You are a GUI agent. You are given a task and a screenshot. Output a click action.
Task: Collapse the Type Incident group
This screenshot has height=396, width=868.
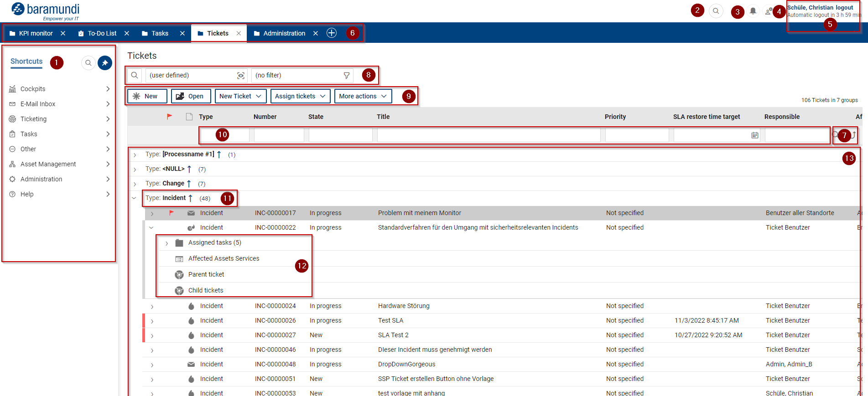click(134, 198)
